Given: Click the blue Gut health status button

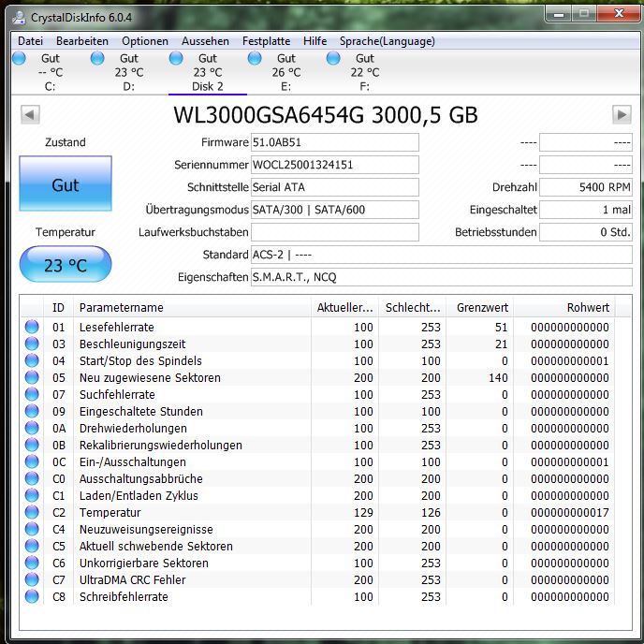Looking at the screenshot, I should click(66, 183).
